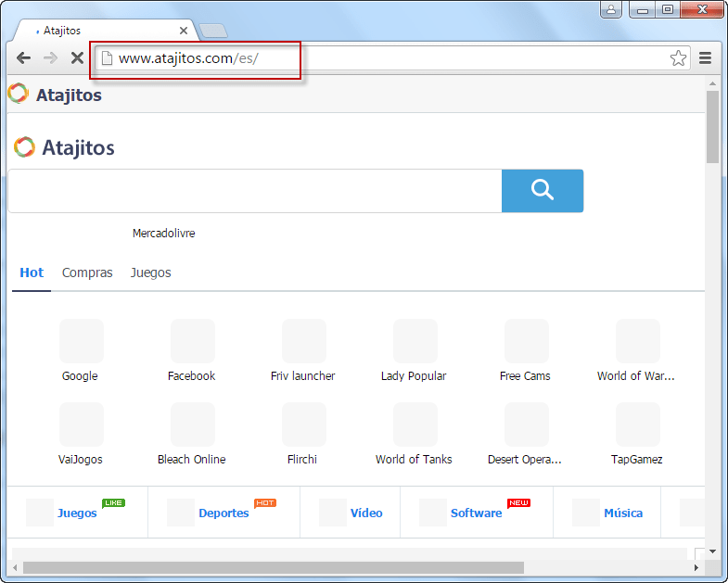Click the browser back arrow
This screenshot has width=728, height=583.
23,58
